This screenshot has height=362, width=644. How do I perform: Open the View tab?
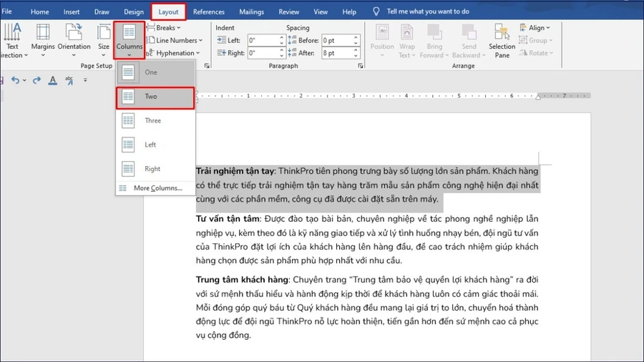pyautogui.click(x=321, y=11)
